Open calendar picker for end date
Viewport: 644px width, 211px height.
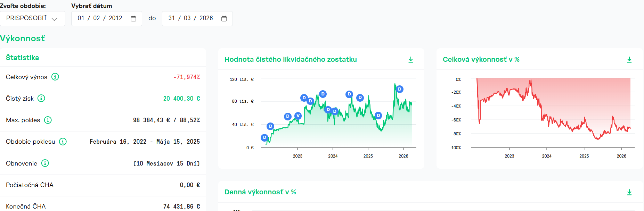tap(224, 18)
